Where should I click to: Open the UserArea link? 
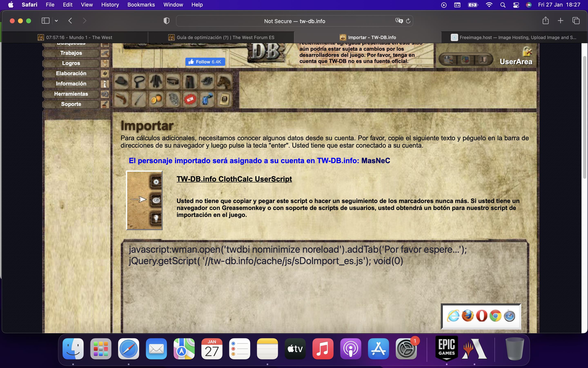pyautogui.click(x=516, y=62)
